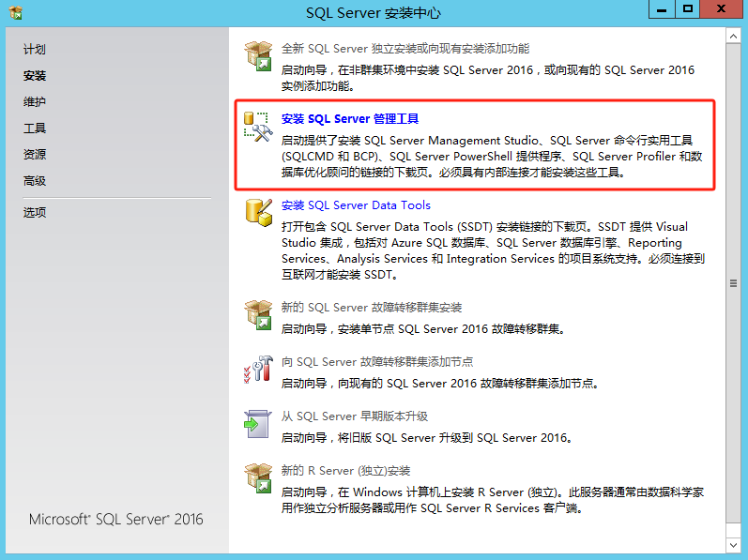Click the text 启动向导，将旧版 SQL Server 升级到 SQL Server 2016

click(427, 437)
